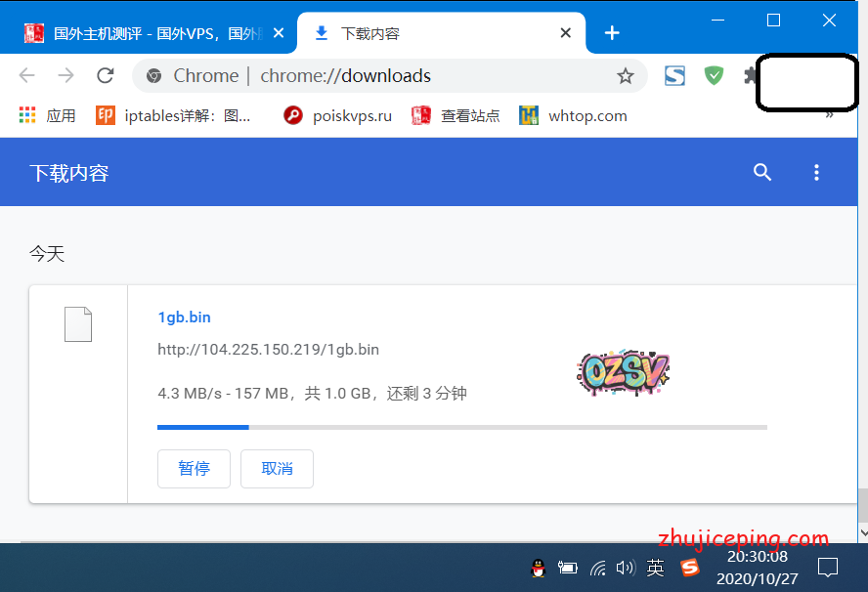The image size is (868, 592).
Task: Click the blue S extension icon
Action: (674, 76)
